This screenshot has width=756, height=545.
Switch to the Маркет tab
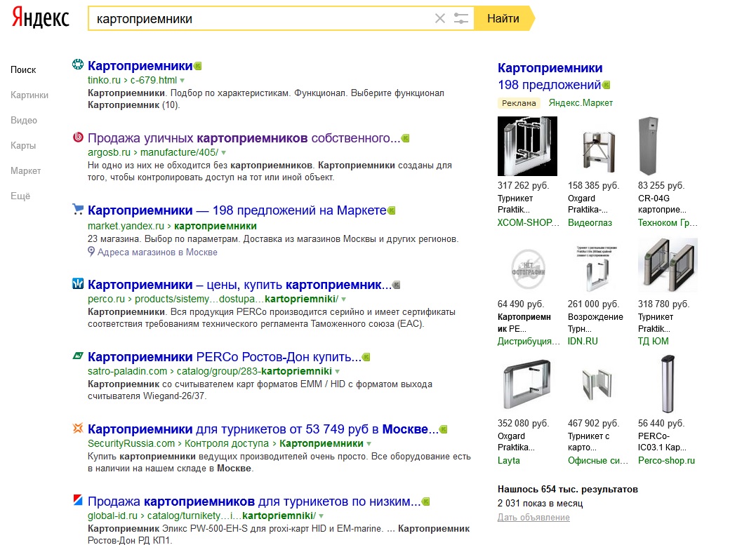(x=25, y=170)
